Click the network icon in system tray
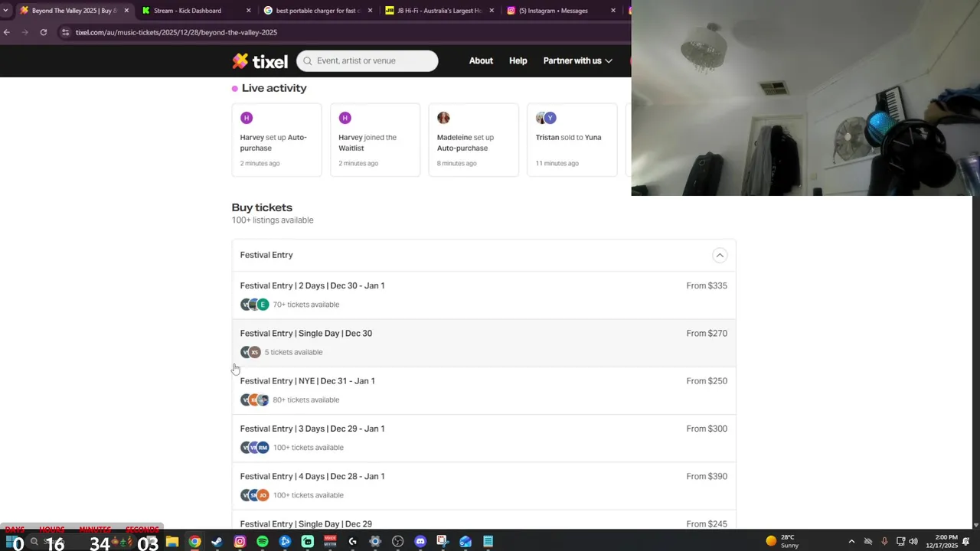 tap(900, 541)
